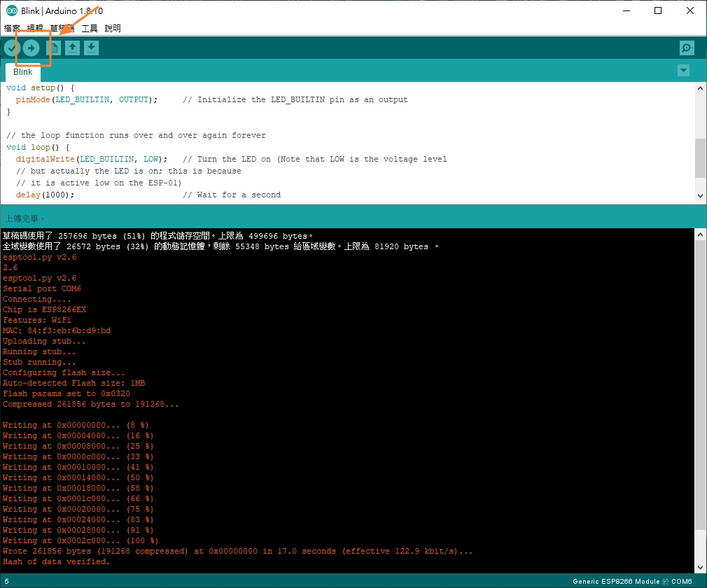Click console line 'Compressed 261856 bytes to 191268'
This screenshot has height=588, width=707.
coord(90,404)
